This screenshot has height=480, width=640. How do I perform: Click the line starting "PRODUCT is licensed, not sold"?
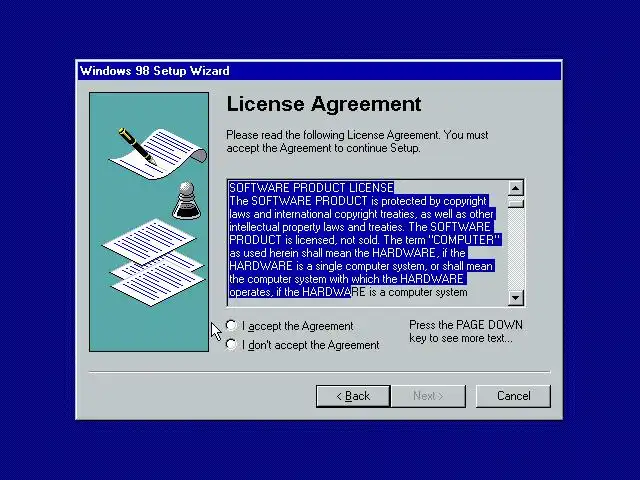click(364, 240)
